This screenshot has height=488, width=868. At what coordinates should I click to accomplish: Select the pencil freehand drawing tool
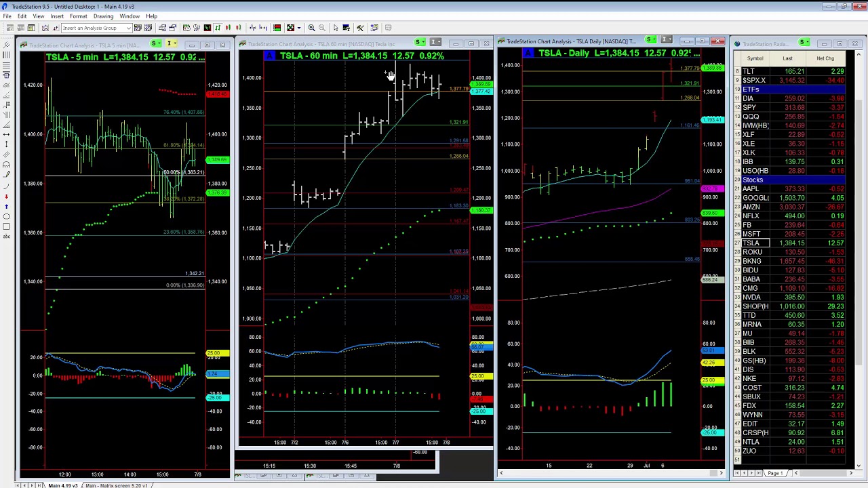(x=6, y=175)
